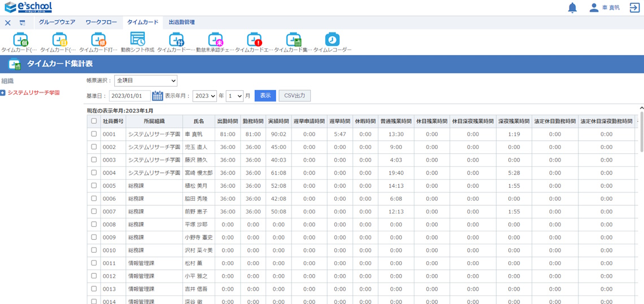Image resolution: width=644 pixels, height=304 pixels.
Task: Open the calendar picker next to 基準日
Action: [x=158, y=96]
